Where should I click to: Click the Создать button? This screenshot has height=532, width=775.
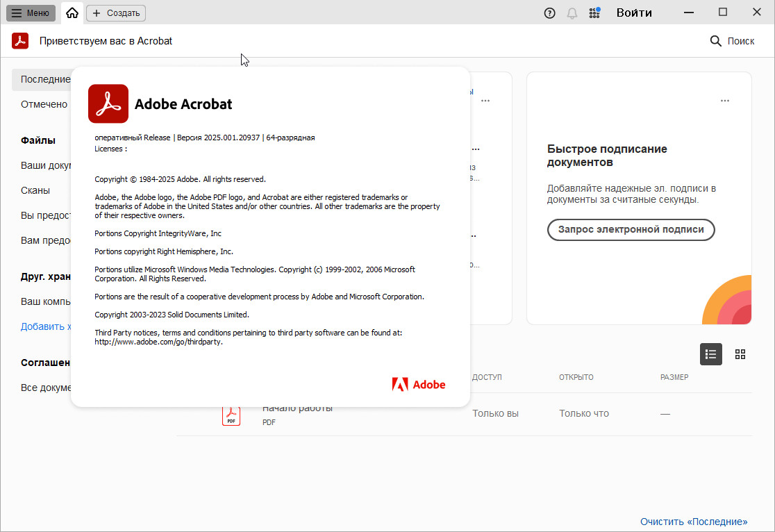[116, 13]
